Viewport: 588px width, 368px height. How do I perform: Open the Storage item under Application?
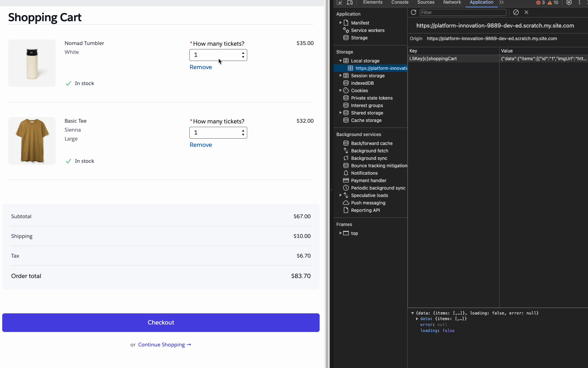[359, 38]
